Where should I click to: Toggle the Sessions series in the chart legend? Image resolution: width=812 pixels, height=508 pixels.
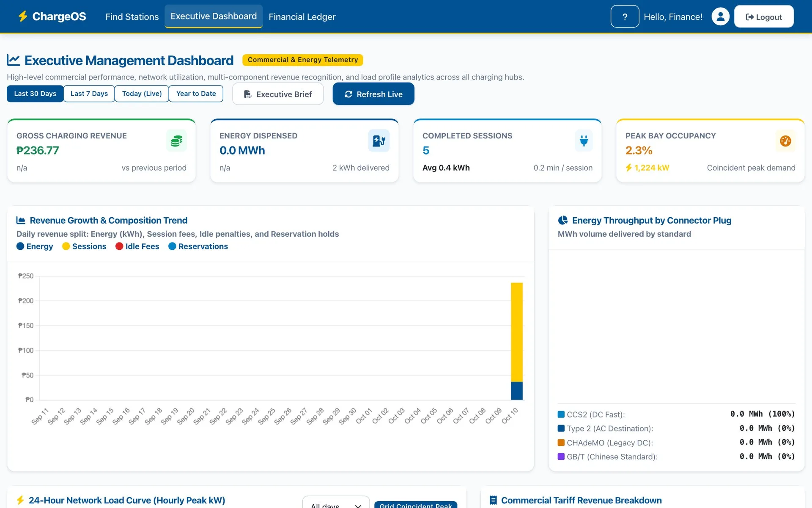tap(84, 246)
